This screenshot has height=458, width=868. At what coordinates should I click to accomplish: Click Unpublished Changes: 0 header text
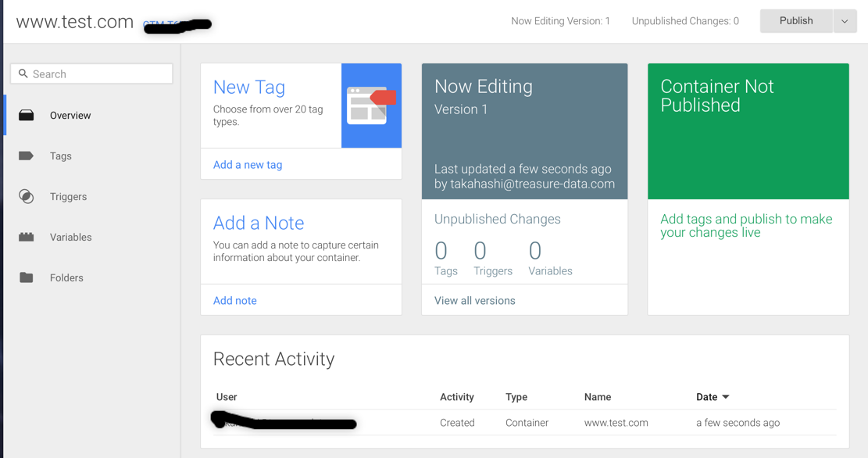[x=685, y=21]
